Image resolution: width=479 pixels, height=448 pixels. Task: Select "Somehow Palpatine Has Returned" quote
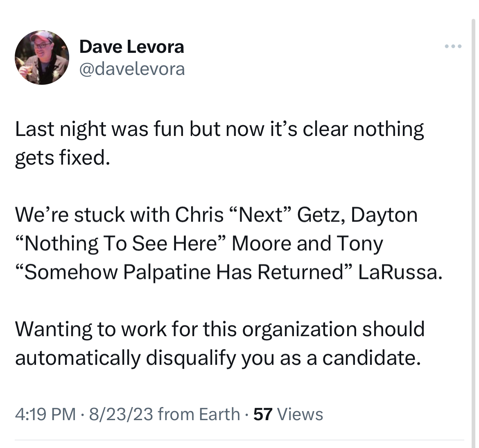pos(183,272)
